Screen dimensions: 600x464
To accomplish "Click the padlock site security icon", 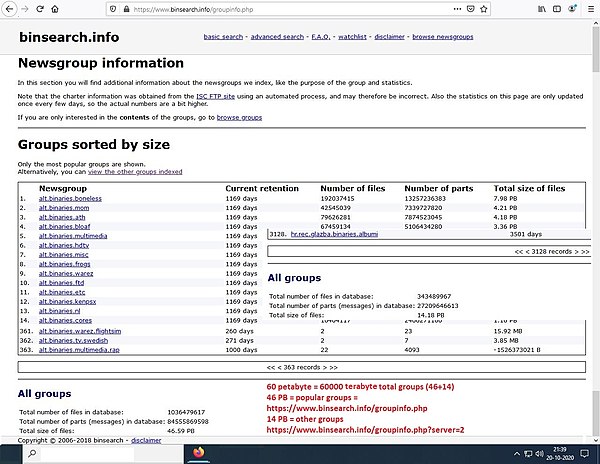I will click(x=126, y=9).
